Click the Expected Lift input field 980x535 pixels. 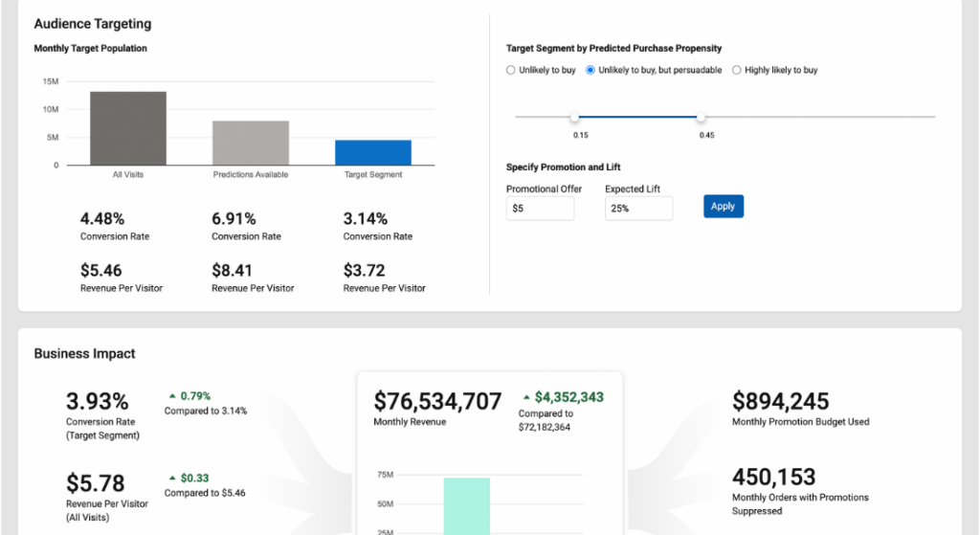point(638,208)
